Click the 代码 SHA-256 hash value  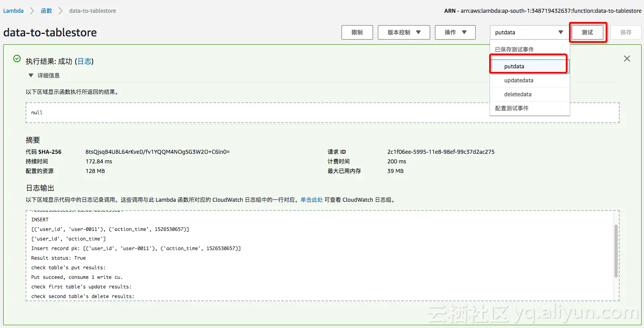click(x=158, y=152)
